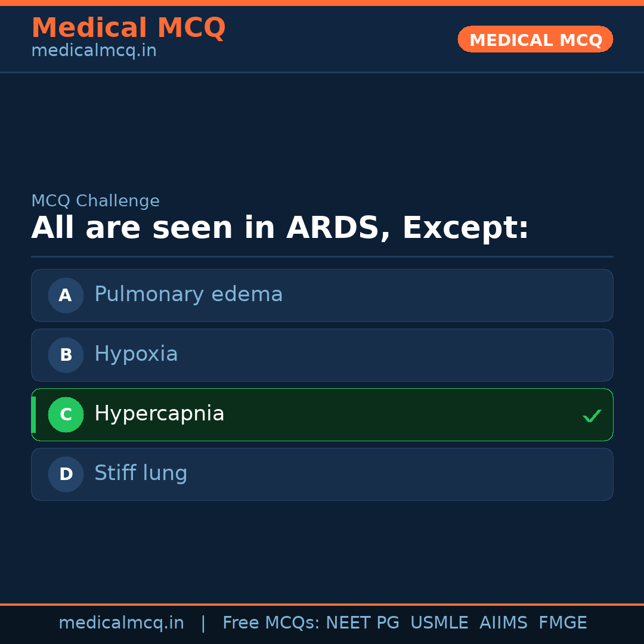Screen dimensions: 644x644
Task: Click the orange MEDICAL MCQ badge
Action: 535,39
